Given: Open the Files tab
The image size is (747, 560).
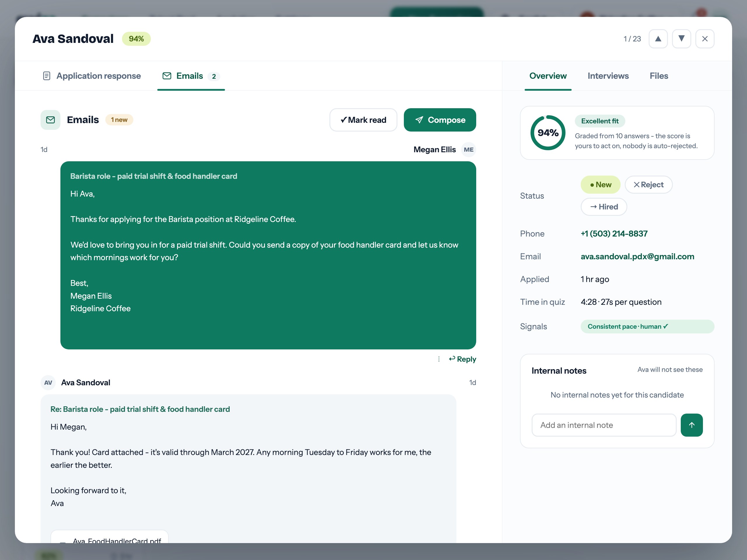Looking at the screenshot, I should pos(659,76).
